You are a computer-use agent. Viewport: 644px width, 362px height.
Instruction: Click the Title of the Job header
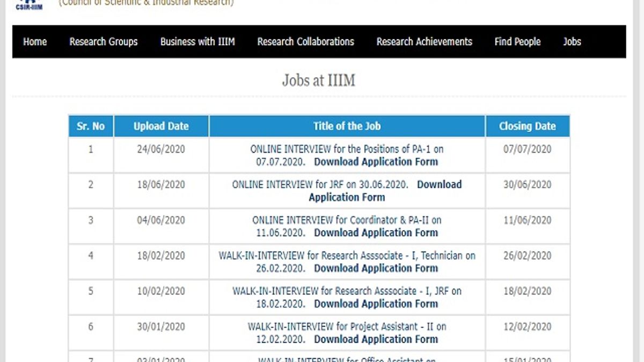(347, 125)
